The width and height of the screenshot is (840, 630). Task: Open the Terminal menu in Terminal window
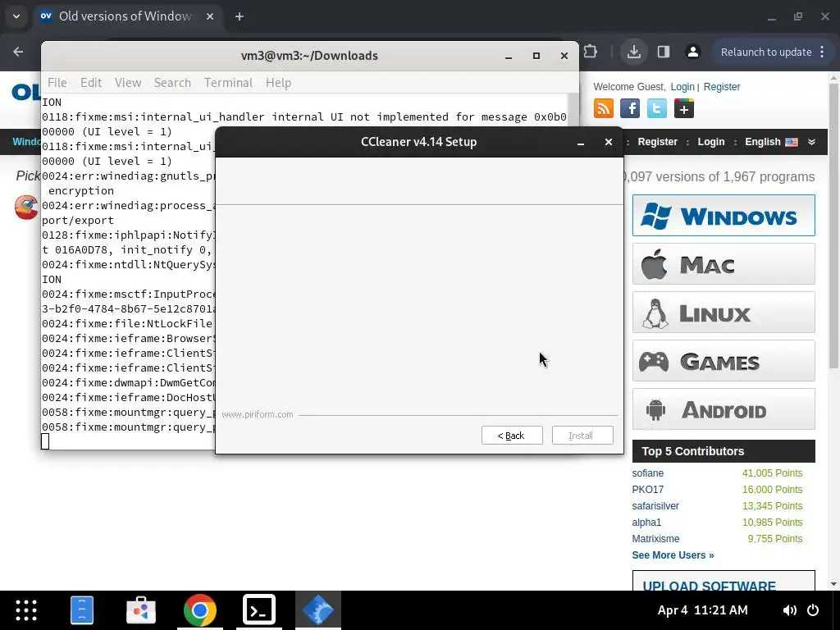point(228,83)
